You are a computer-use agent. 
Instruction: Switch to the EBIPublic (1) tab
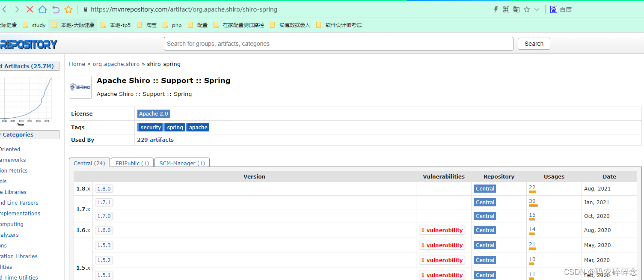(132, 163)
